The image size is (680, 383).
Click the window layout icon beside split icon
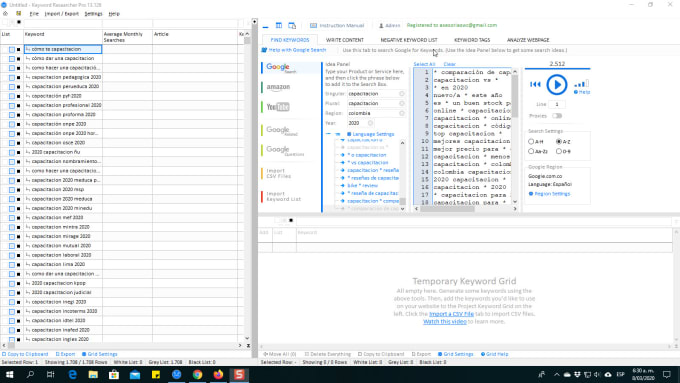[x=292, y=26]
